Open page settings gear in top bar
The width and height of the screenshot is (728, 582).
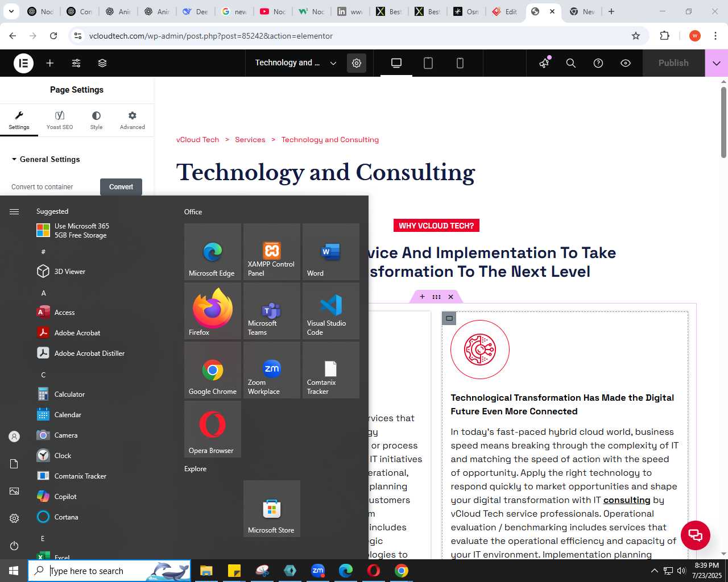pos(357,63)
